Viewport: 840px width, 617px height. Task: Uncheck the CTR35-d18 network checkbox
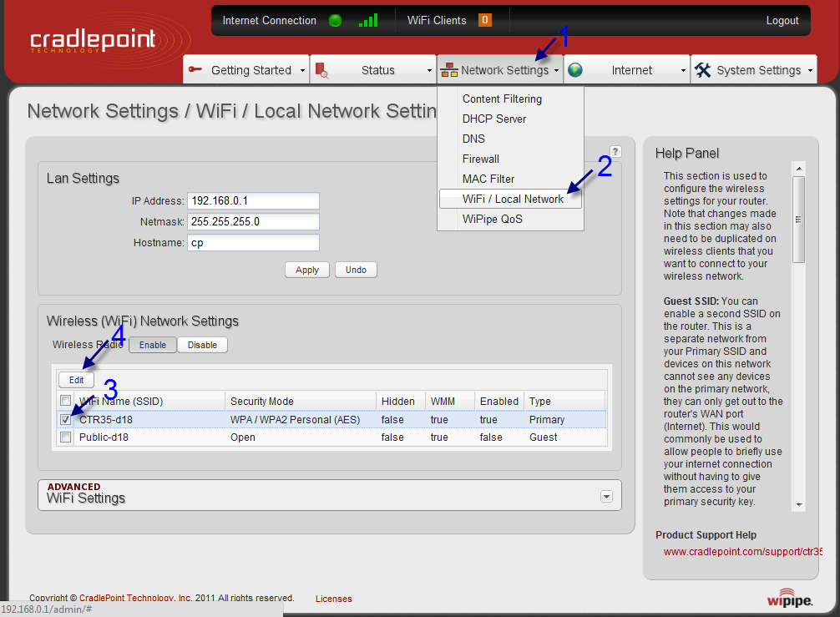[x=65, y=419]
